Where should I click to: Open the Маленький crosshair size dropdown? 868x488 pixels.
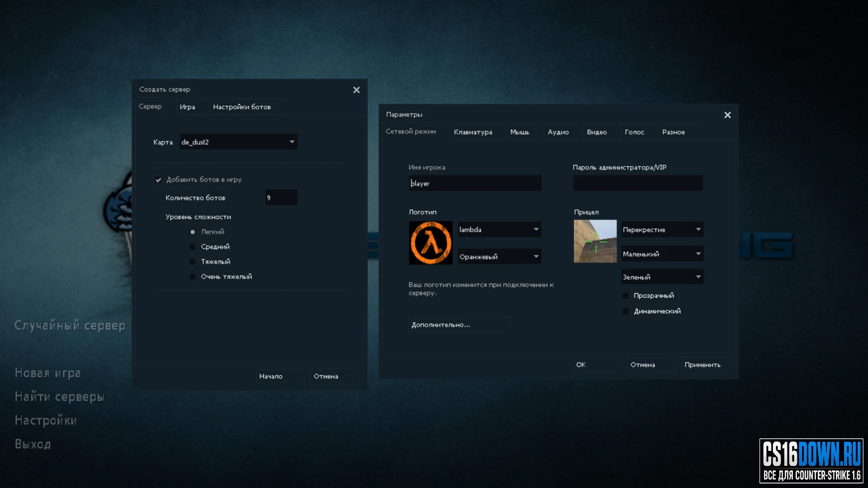pos(662,254)
